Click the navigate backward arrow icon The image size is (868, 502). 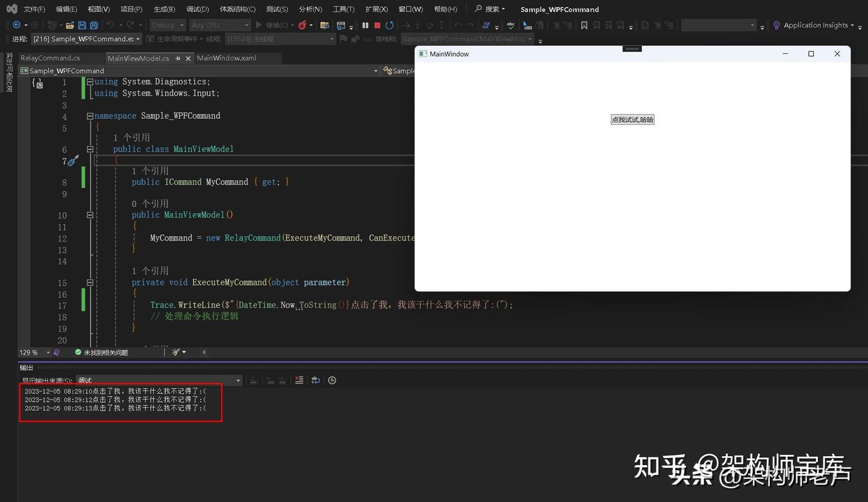coord(16,25)
